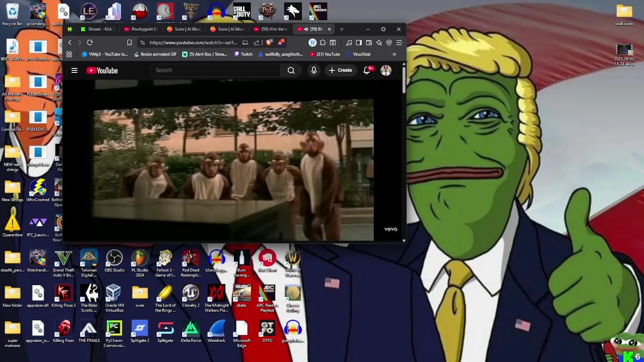
Task: Switch to Stream - Kick tab
Action: pos(98,29)
